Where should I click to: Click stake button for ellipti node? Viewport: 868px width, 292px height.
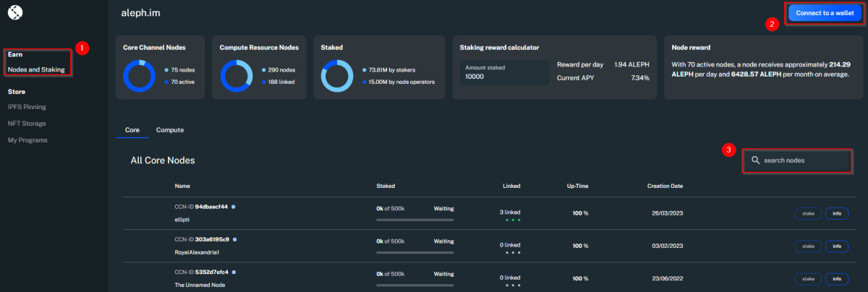coord(808,214)
